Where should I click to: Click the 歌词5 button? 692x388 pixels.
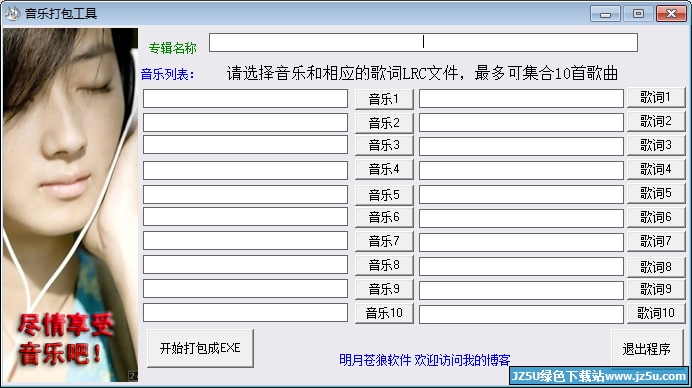click(x=656, y=193)
